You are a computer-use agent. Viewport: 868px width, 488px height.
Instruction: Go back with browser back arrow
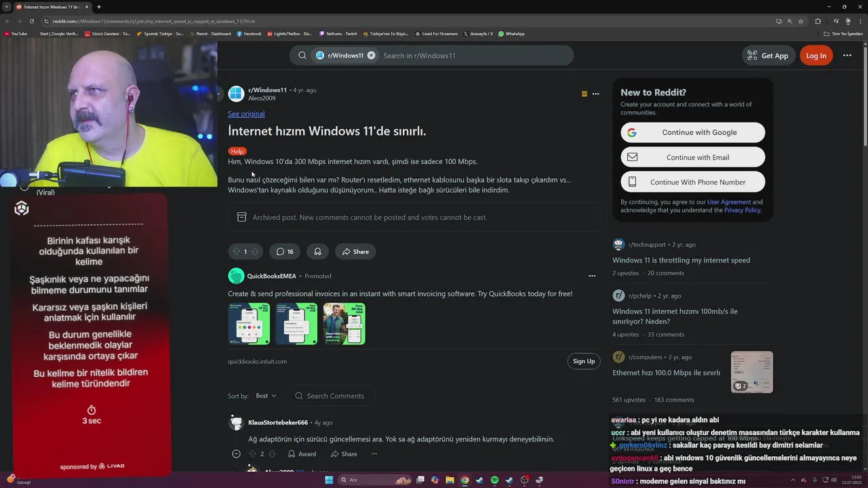pyautogui.click(x=7, y=21)
